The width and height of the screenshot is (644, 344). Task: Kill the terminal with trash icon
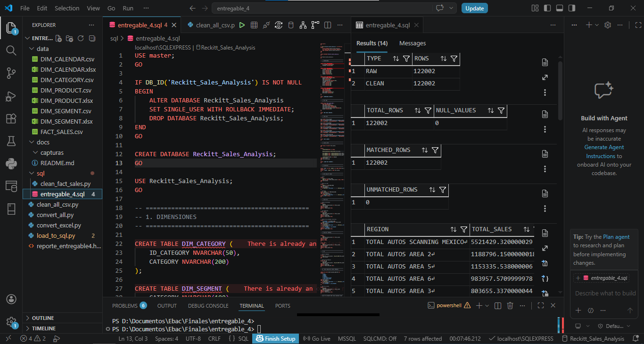(x=510, y=306)
